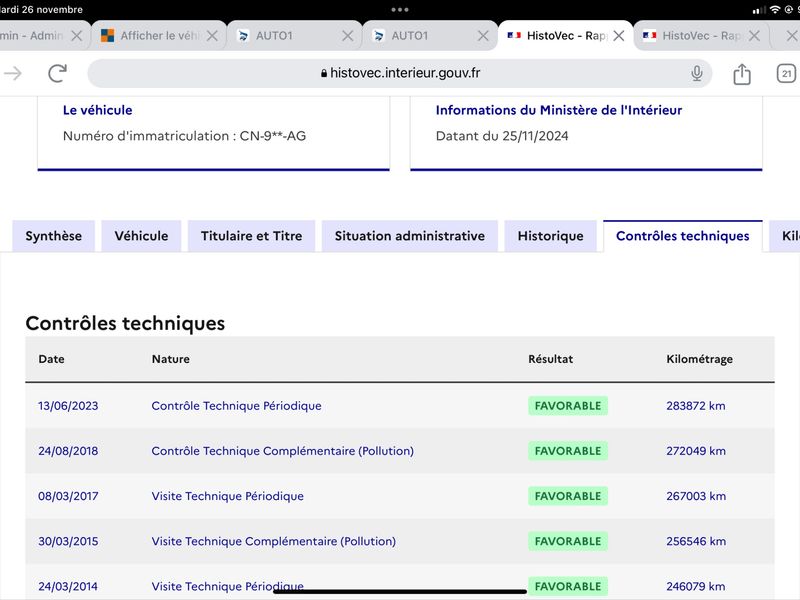
Task: Open tab overview showing 21 tabs
Action: [x=787, y=73]
